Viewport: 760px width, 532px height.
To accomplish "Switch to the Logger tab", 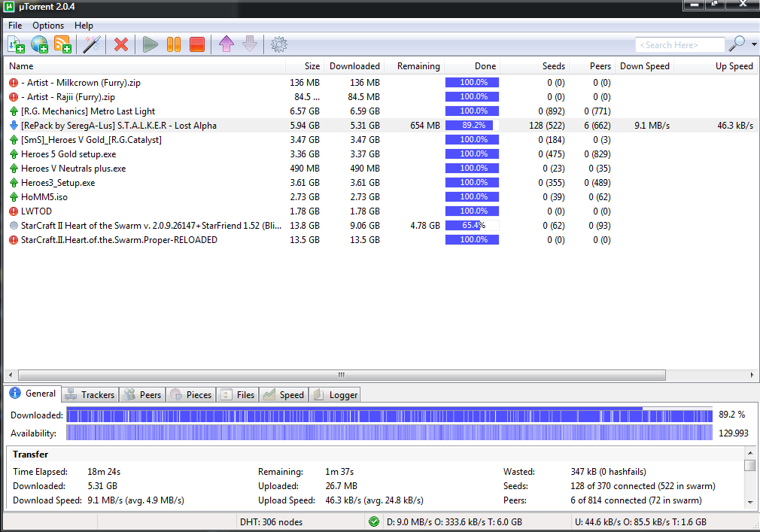I will pos(335,395).
